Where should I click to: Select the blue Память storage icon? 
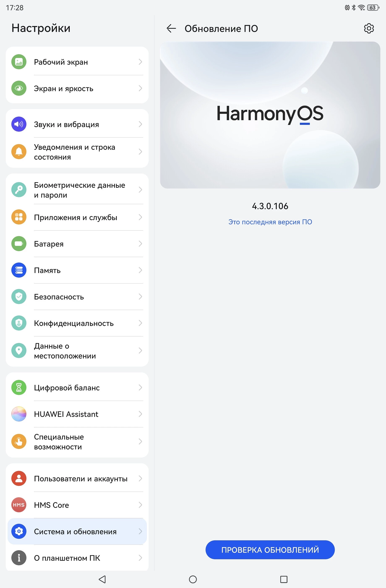pyautogui.click(x=19, y=270)
